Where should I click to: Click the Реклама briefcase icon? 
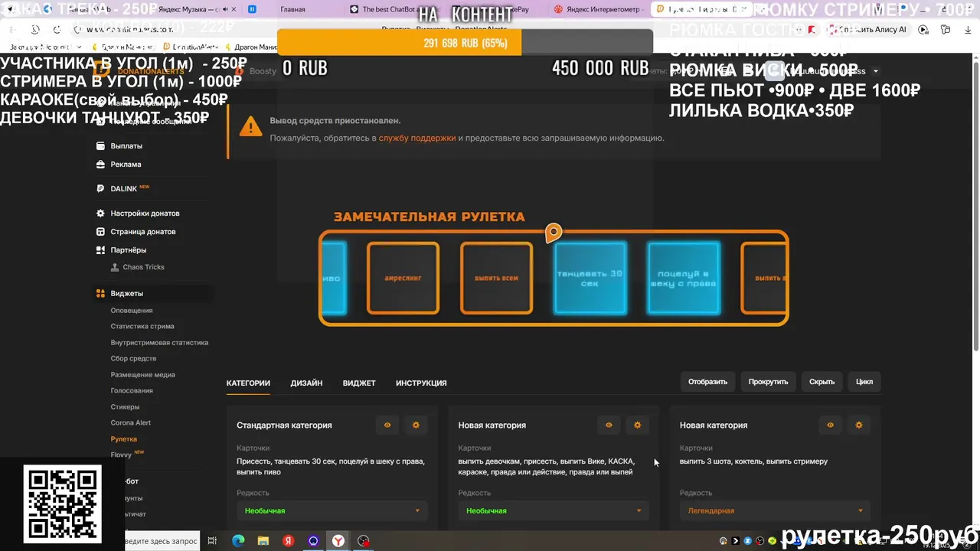click(x=100, y=164)
